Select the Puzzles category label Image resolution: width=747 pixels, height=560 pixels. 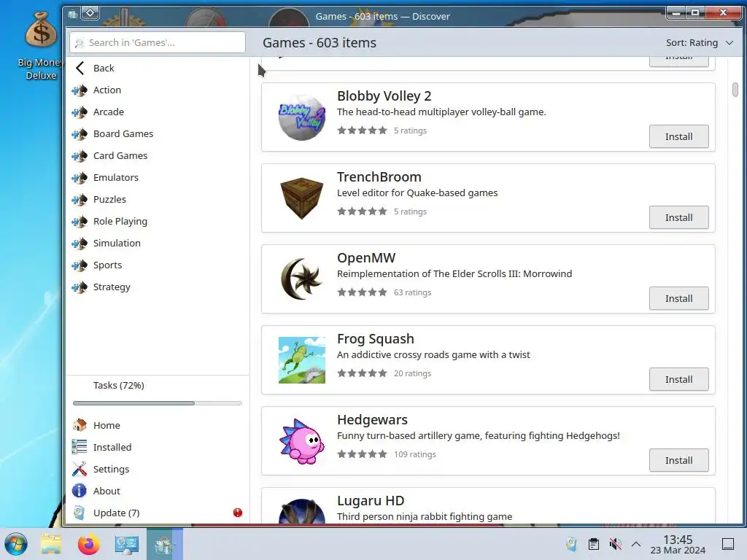tap(109, 200)
